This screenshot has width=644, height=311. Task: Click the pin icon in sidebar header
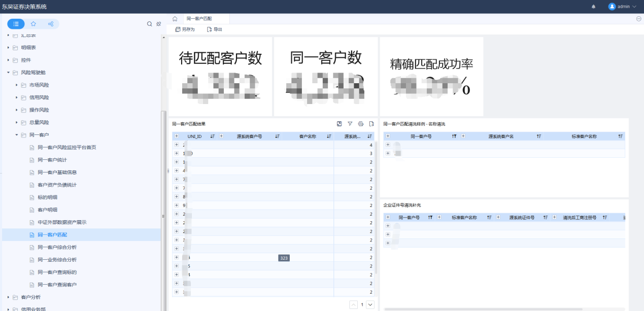point(158,24)
